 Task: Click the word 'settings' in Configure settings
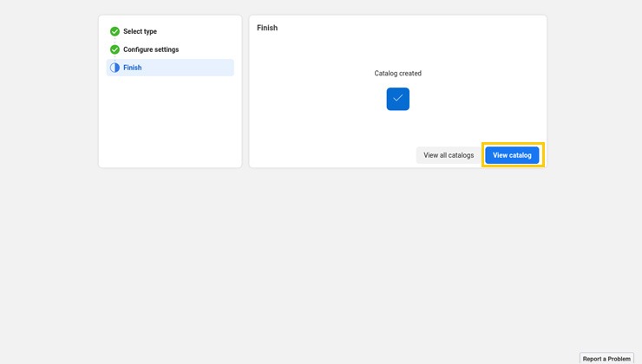(x=164, y=49)
